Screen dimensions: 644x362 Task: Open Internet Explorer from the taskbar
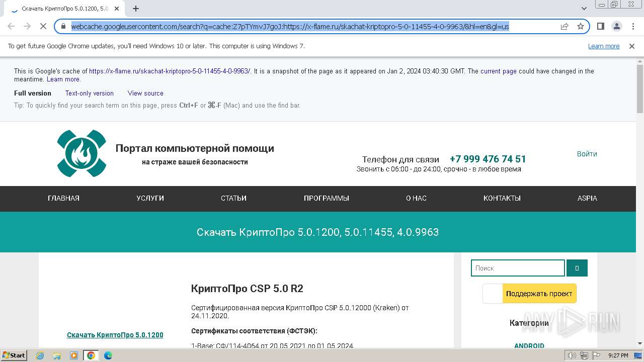coord(40,355)
